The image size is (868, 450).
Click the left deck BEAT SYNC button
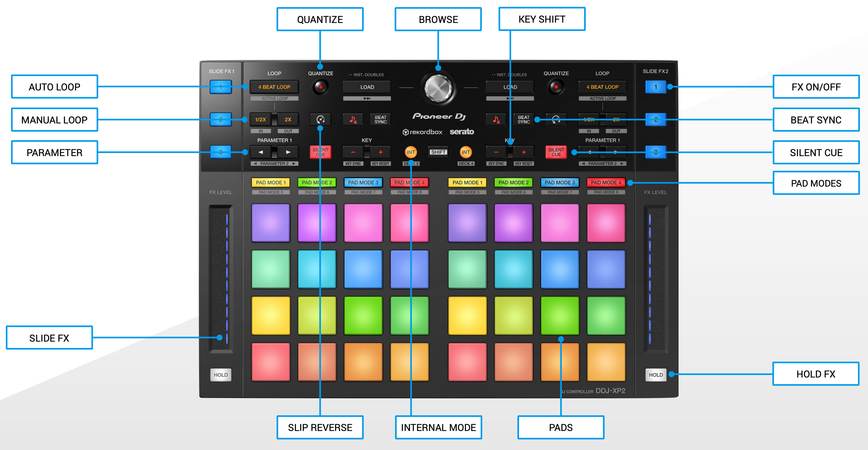381,119
